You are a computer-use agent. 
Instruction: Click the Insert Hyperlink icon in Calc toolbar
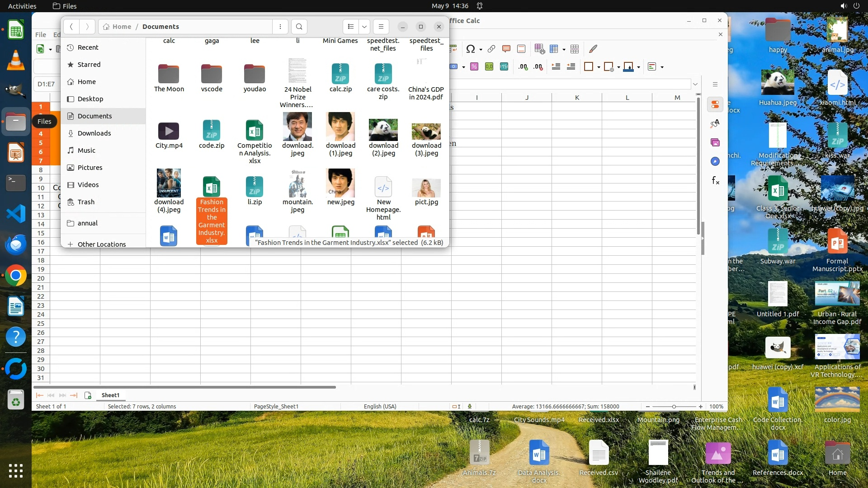tap(491, 49)
